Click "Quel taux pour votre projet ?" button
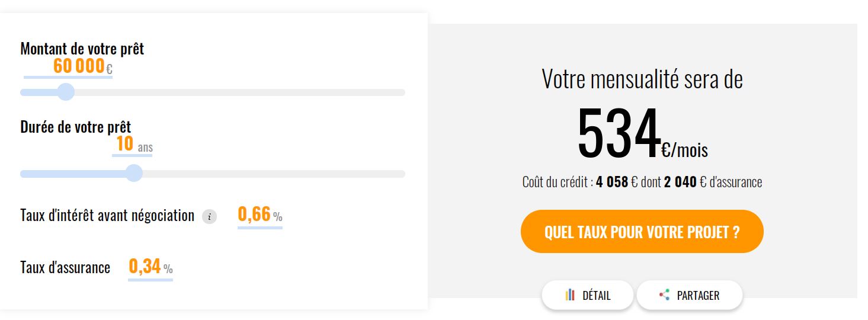This screenshot has height=320, width=868. [x=642, y=232]
